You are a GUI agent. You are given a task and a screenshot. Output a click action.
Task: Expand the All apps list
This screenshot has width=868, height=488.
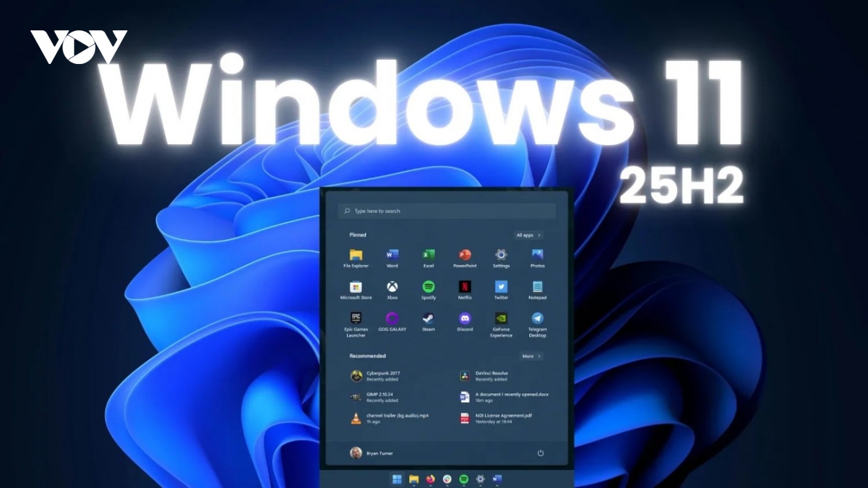(528, 235)
